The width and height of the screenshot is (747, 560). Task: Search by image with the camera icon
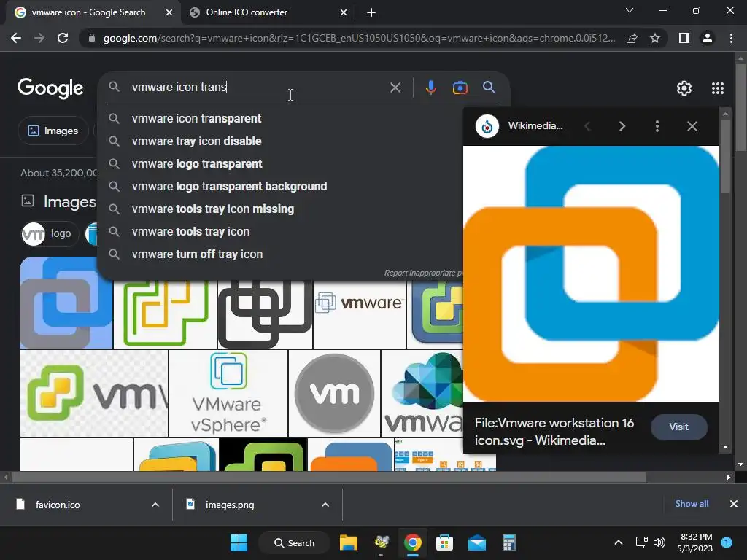click(x=460, y=87)
